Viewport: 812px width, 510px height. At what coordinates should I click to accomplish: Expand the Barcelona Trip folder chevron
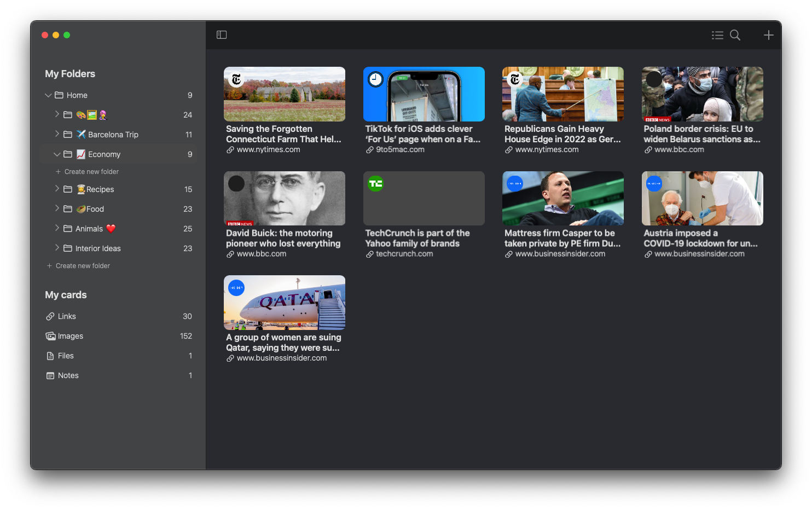click(57, 134)
